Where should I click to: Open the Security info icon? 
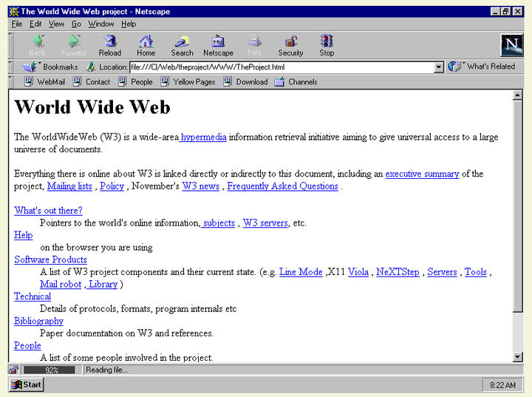[x=290, y=44]
